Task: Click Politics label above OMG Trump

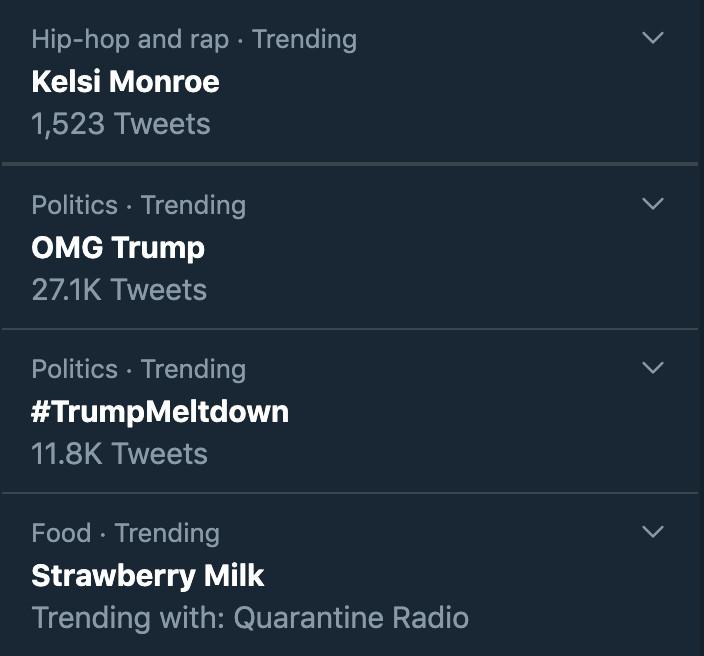Action: pos(74,205)
